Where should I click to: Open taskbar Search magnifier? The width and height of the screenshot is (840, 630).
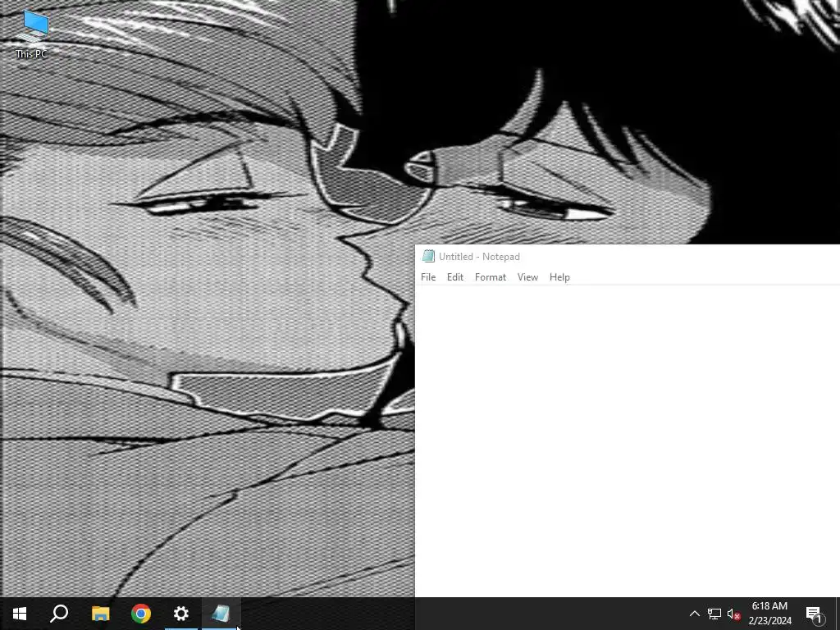click(59, 614)
